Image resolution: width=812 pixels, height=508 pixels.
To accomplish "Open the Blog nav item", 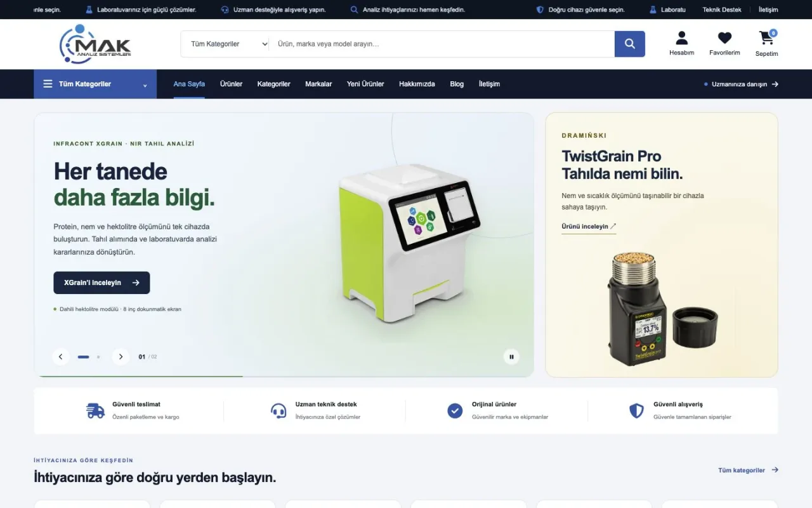I will [457, 84].
